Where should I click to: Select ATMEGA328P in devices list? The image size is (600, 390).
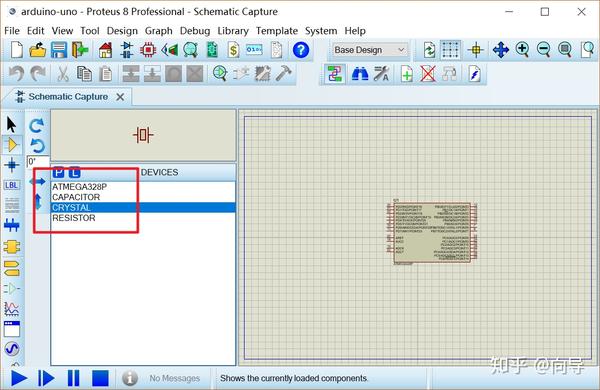point(143,187)
